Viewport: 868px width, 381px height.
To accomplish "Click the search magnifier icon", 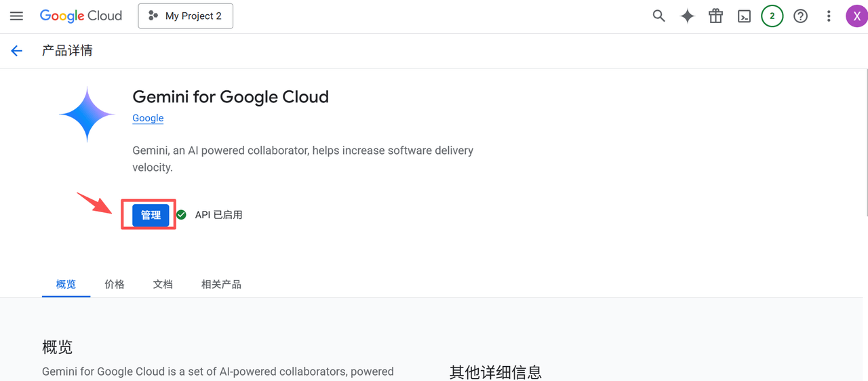I will pyautogui.click(x=658, y=16).
